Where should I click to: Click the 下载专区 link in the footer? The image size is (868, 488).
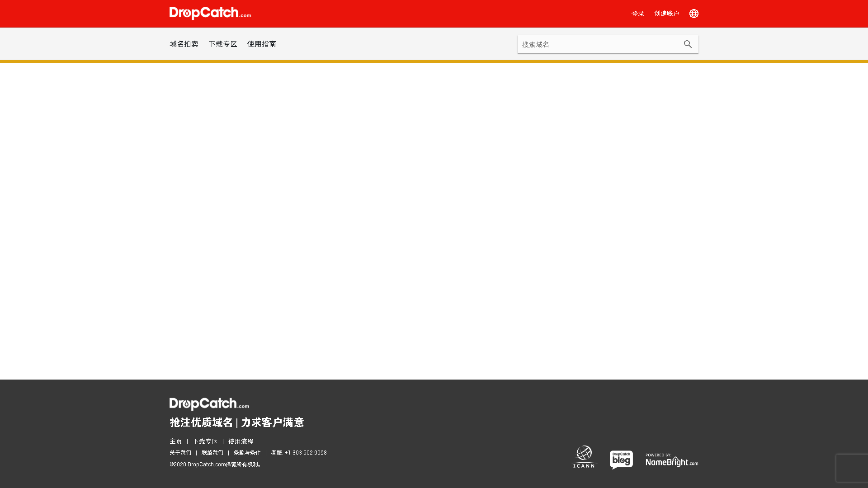click(205, 441)
